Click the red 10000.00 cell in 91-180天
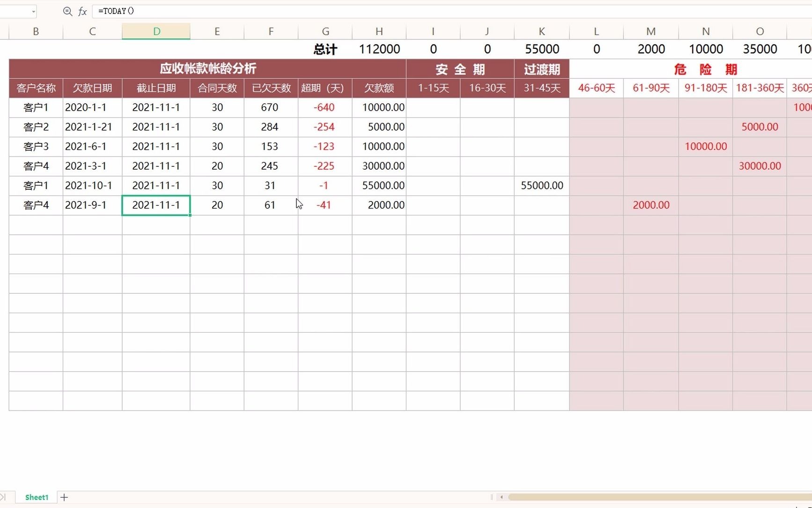Viewport: 812px width, 508px height. pyautogui.click(x=705, y=147)
